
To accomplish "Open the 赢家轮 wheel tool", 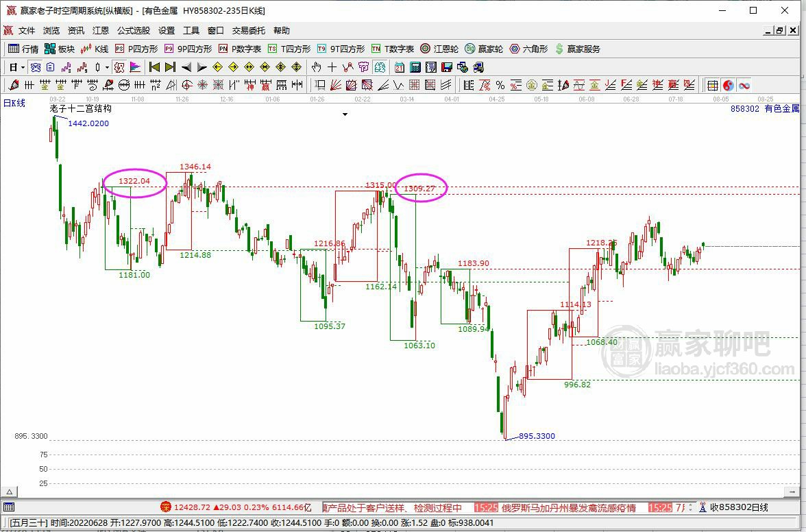I will point(484,49).
